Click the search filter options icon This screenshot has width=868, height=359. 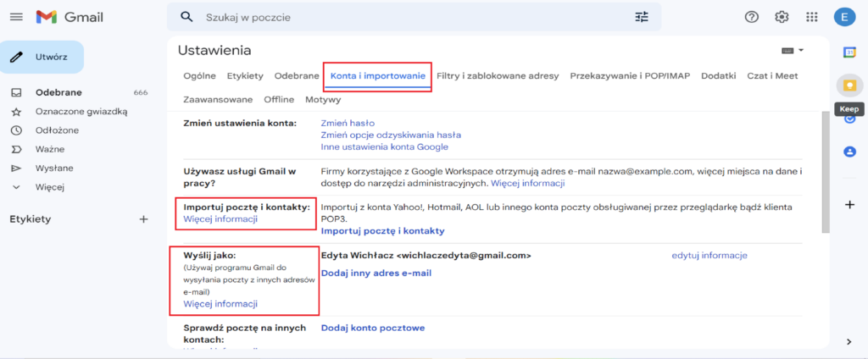(x=641, y=17)
